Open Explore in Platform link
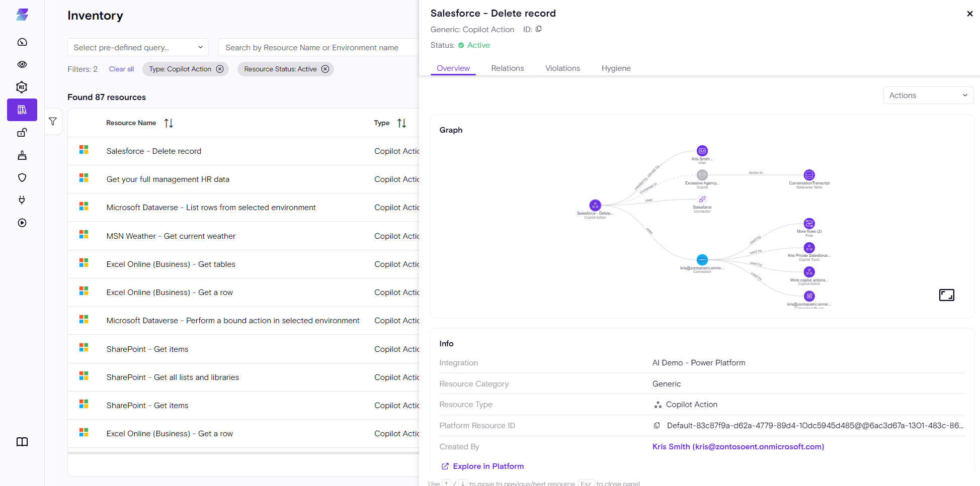The height and width of the screenshot is (486, 980). (482, 466)
